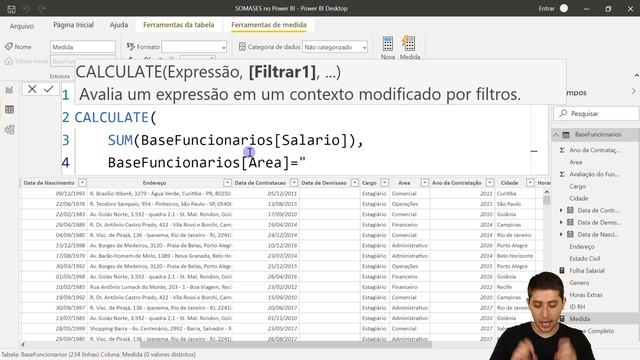The width and height of the screenshot is (640, 360).
Task: Click CALCULATE on formula line 2
Action: (x=111, y=118)
